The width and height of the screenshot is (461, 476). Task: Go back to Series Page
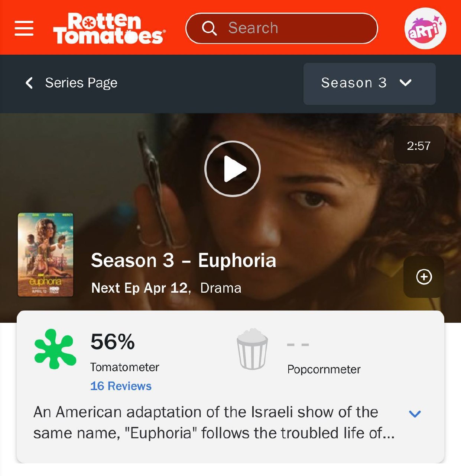pyautogui.click(x=81, y=83)
